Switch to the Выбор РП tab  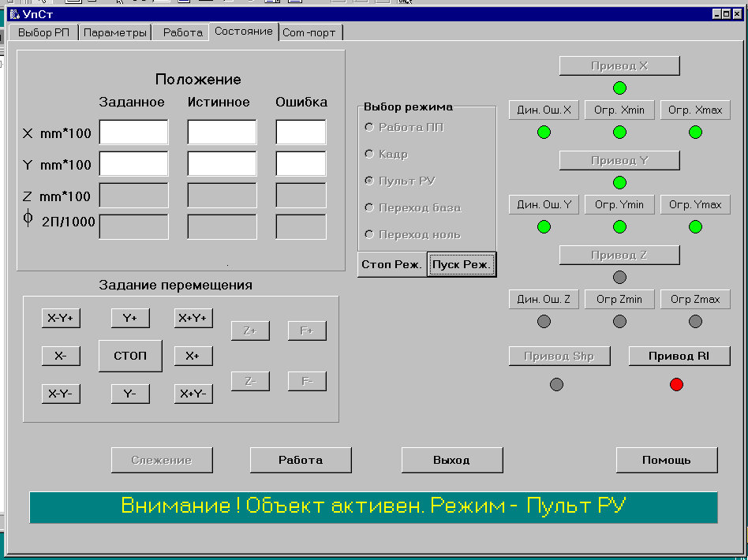pos(43,32)
